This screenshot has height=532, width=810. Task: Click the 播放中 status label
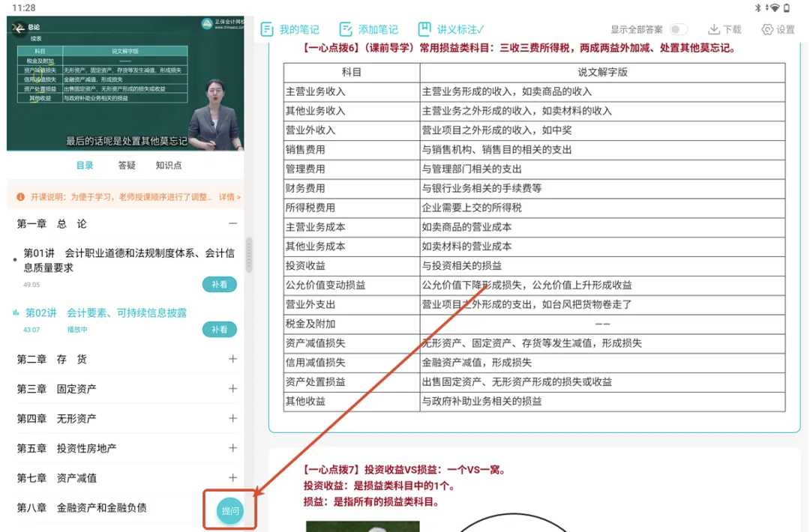77,329
